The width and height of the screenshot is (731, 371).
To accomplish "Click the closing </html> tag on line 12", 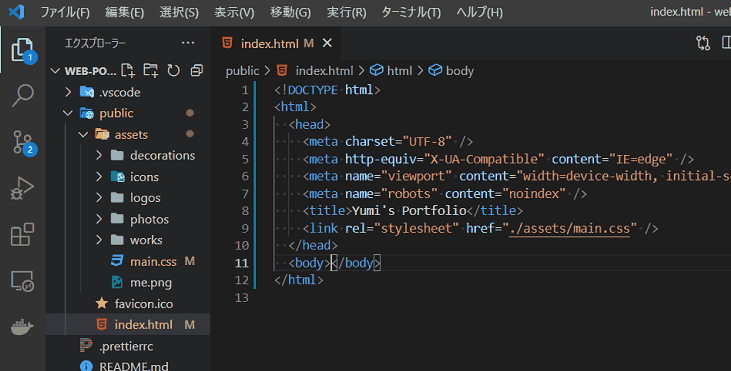I will [298, 280].
